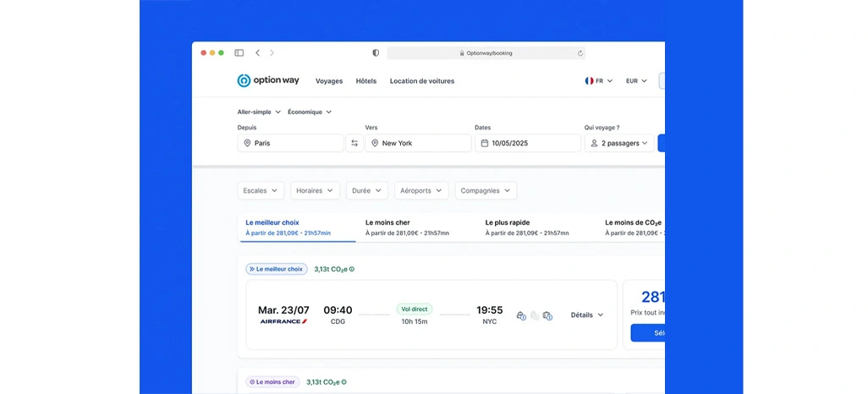Screen dimensions: 868x394
Task: Open the Aéroports filter dropdown
Action: pos(421,190)
